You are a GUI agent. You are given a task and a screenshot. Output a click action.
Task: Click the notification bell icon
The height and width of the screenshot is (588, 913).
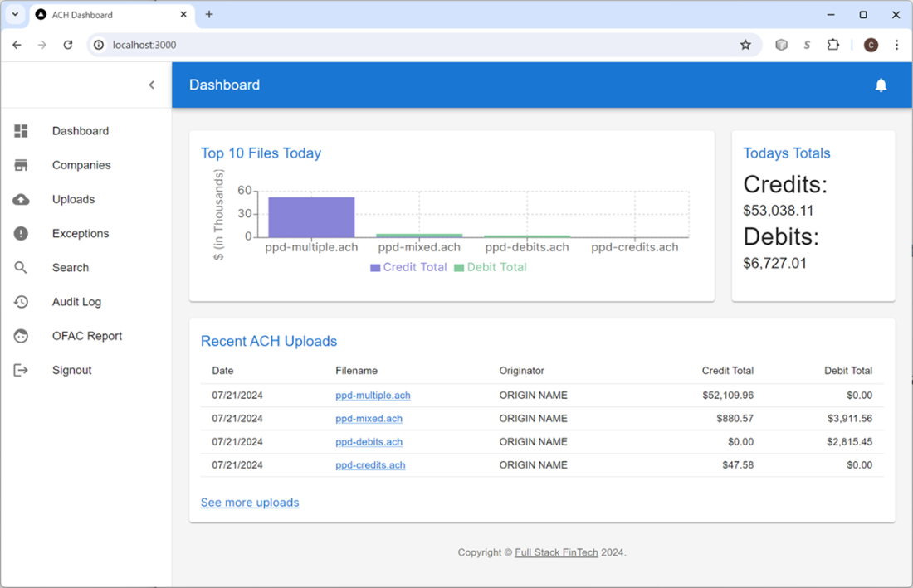coord(881,85)
